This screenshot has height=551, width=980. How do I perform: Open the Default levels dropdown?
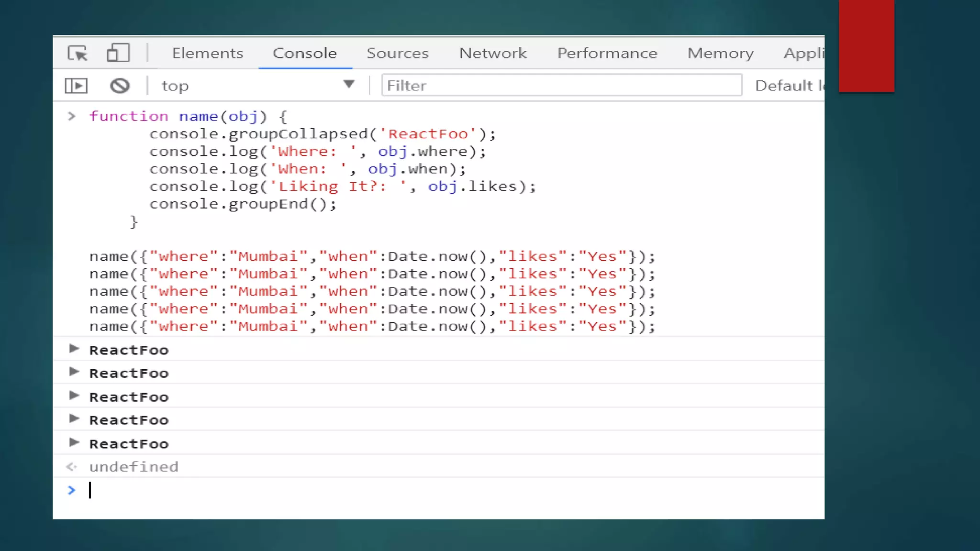[789, 86]
